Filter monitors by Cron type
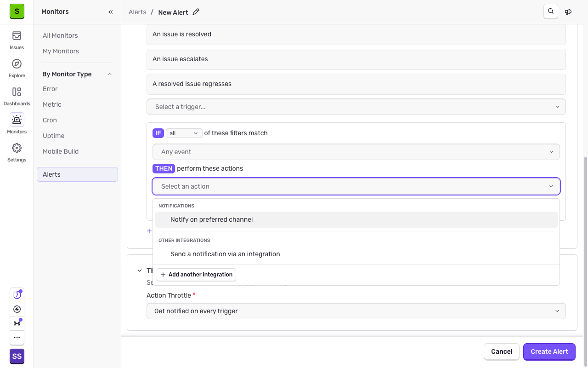This screenshot has width=588, height=368. (77, 120)
